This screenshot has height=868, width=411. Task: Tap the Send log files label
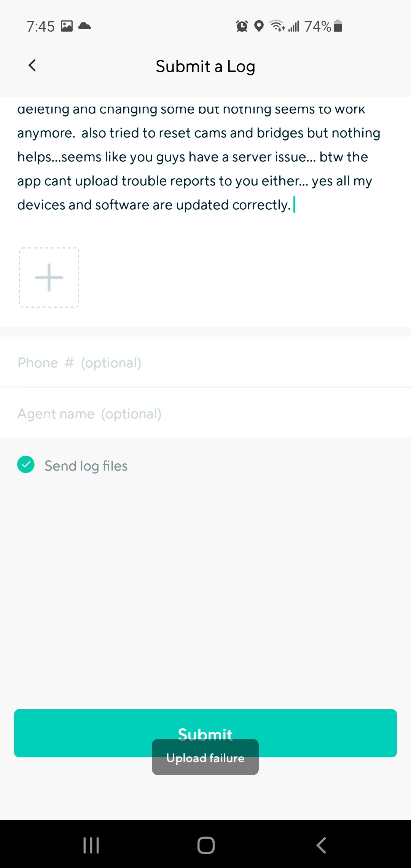(x=86, y=466)
